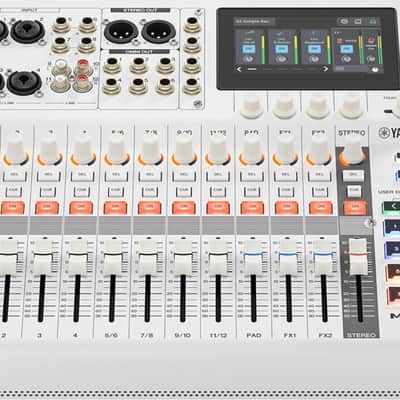
Task: Click the gain knob on channel 5/6
Action: click(x=117, y=150)
